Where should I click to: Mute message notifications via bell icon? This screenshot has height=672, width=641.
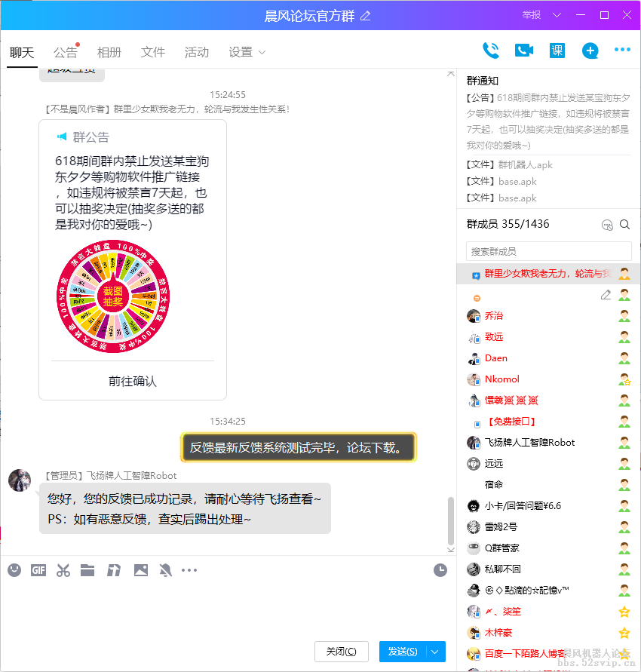[165, 569]
